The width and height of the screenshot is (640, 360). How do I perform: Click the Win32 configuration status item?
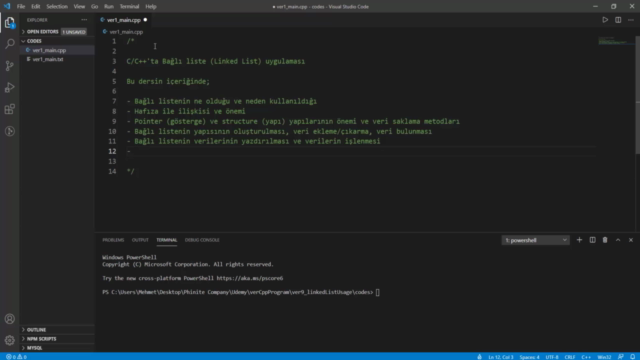[x=604, y=357]
